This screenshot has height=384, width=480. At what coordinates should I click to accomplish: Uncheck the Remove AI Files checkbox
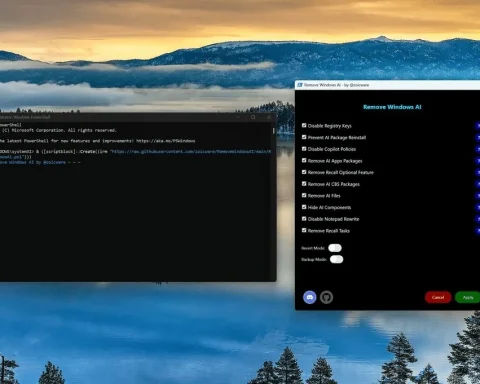click(304, 195)
